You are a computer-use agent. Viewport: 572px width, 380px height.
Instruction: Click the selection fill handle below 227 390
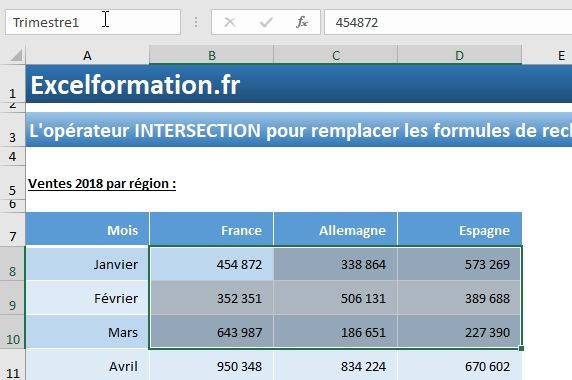point(521,348)
